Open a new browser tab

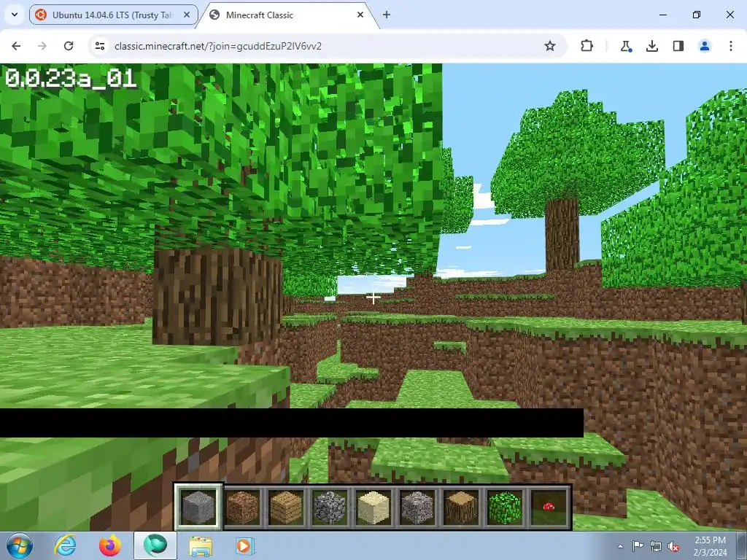click(387, 15)
